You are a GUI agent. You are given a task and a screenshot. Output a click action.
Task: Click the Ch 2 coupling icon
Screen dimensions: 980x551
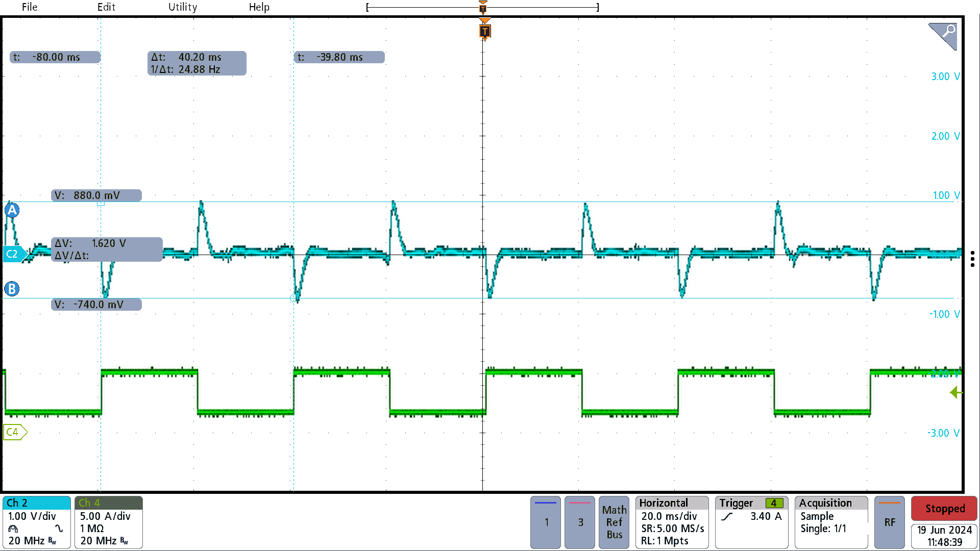tap(59, 529)
